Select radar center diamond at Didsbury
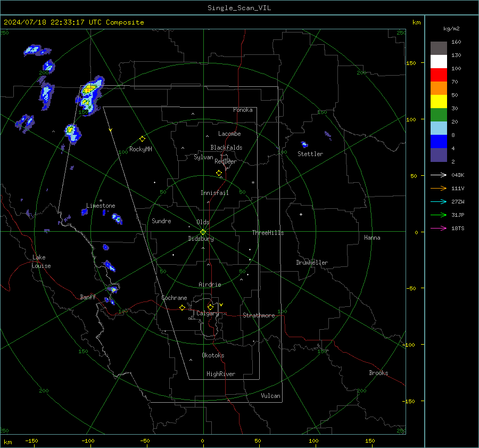The height and width of the screenshot is (448, 479). (x=203, y=232)
